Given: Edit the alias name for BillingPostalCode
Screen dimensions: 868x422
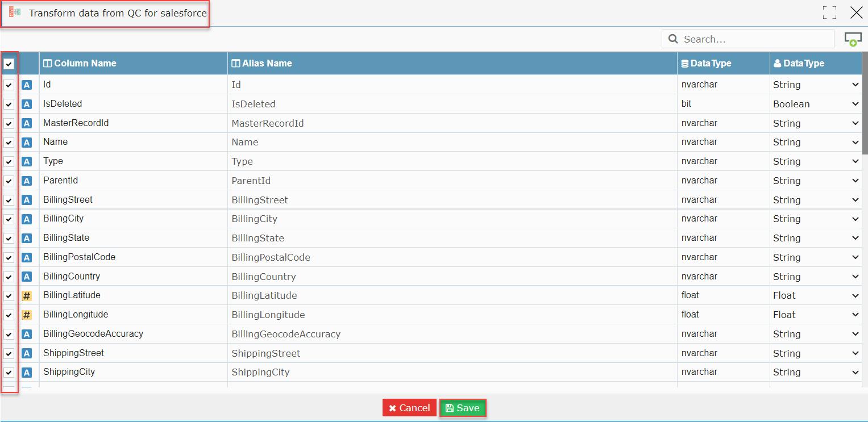Looking at the screenshot, I should click(x=452, y=257).
